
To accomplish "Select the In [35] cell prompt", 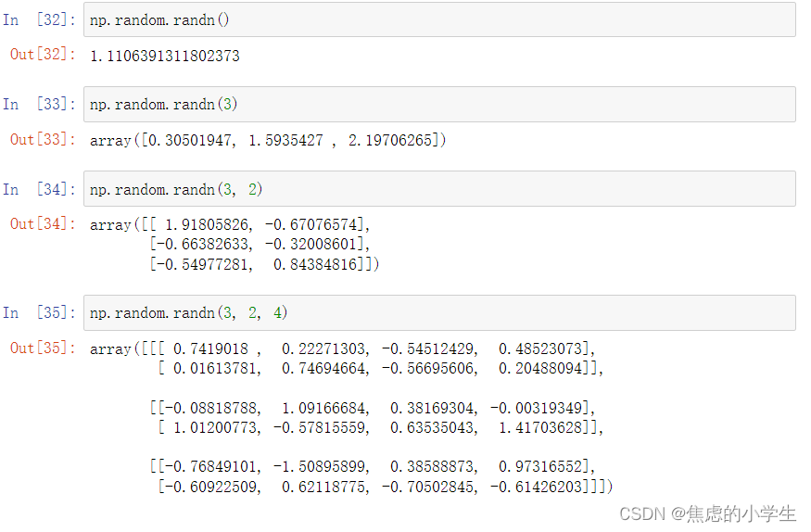I will 39,312.
